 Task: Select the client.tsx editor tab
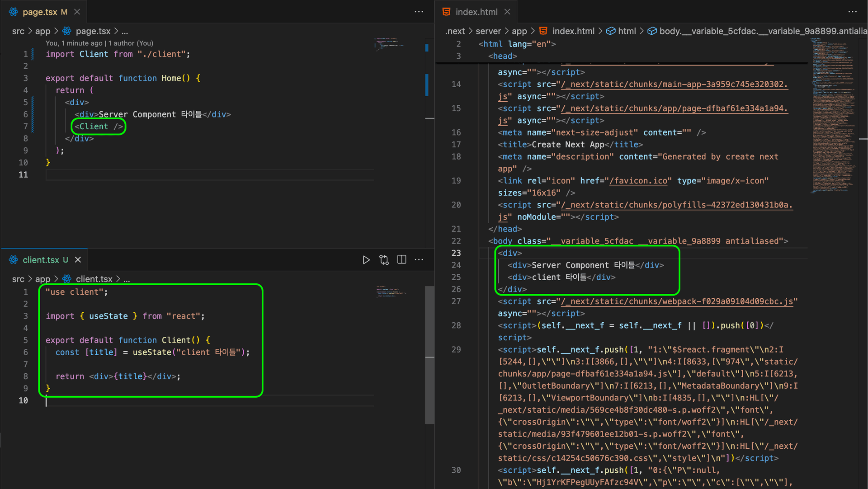coord(45,260)
